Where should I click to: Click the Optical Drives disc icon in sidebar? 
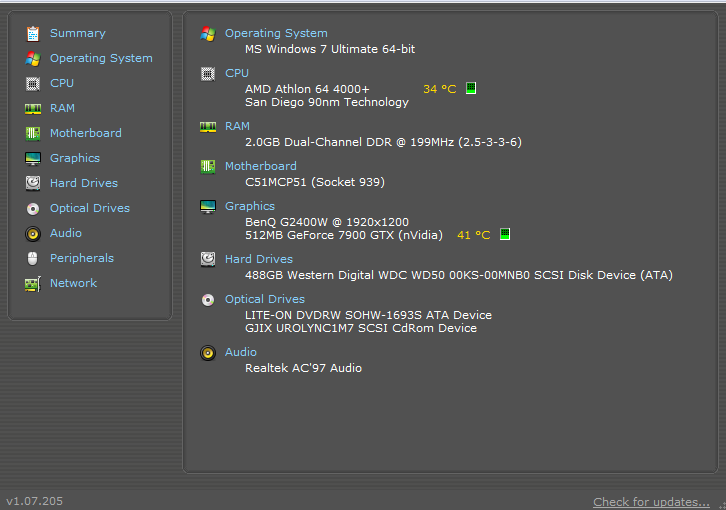click(x=33, y=208)
